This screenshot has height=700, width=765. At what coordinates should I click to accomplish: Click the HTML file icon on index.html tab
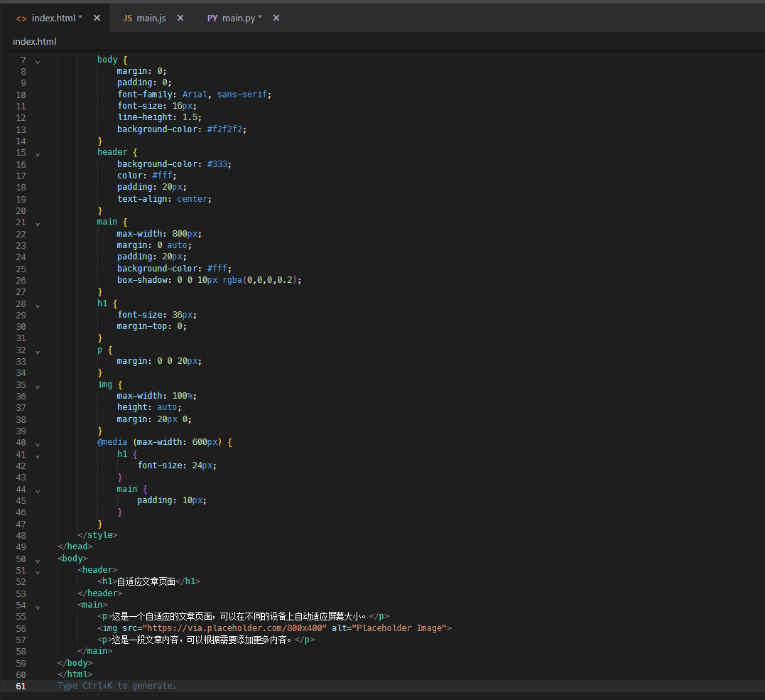[x=21, y=18]
